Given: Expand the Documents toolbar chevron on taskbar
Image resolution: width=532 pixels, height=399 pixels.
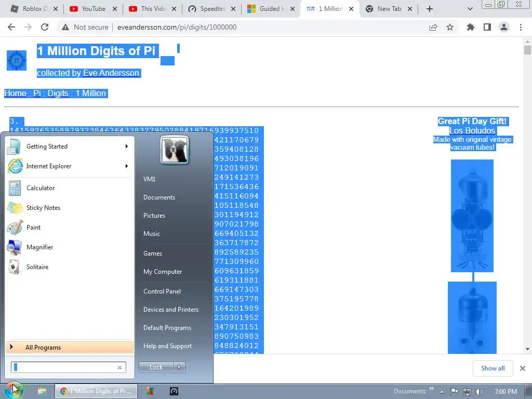Looking at the screenshot, I should point(432,389).
